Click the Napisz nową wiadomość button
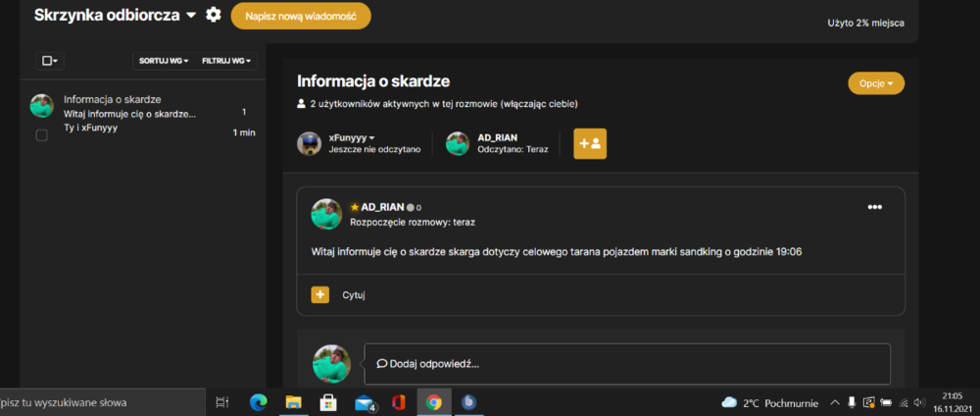This screenshot has width=980, height=416. pyautogui.click(x=301, y=17)
